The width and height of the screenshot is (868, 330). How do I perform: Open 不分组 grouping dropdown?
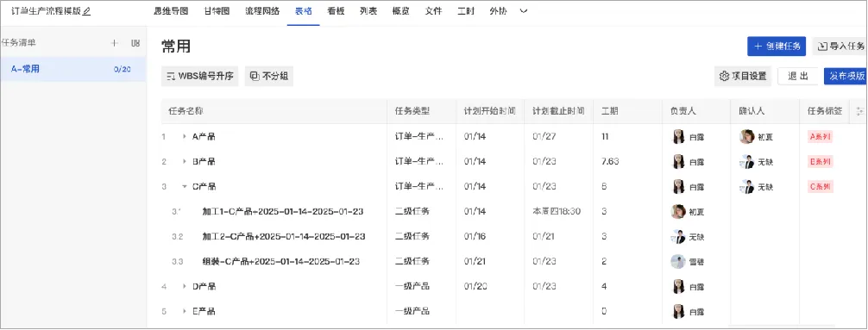click(x=269, y=77)
